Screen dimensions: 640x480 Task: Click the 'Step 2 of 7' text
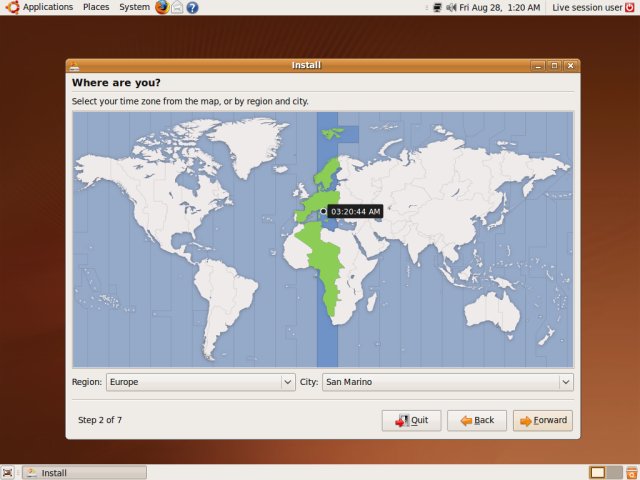click(x=100, y=420)
